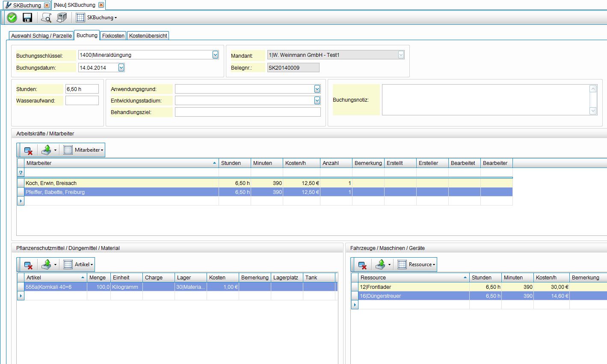Sort by Artikel column header

click(x=55, y=277)
